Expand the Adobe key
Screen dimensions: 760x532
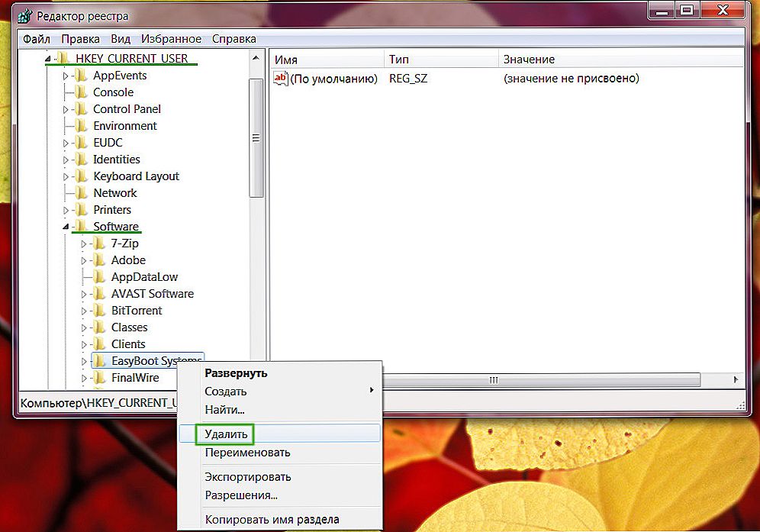pyautogui.click(x=83, y=261)
